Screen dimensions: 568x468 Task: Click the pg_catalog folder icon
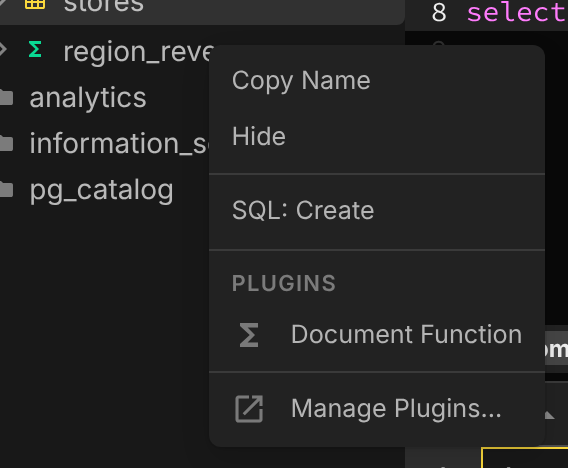[7, 190]
